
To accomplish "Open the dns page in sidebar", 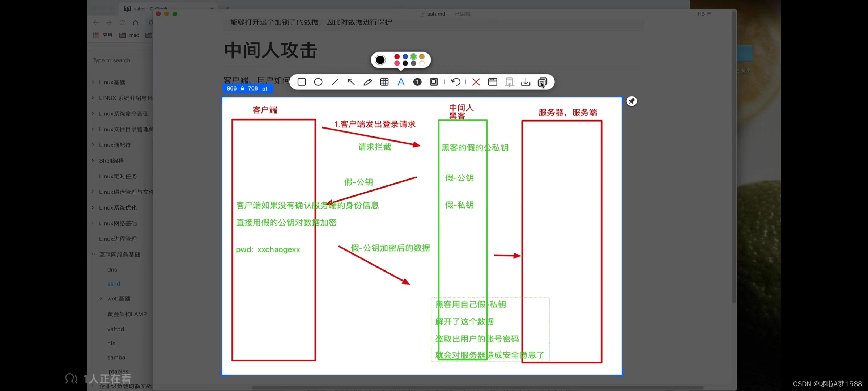I will pyautogui.click(x=112, y=270).
